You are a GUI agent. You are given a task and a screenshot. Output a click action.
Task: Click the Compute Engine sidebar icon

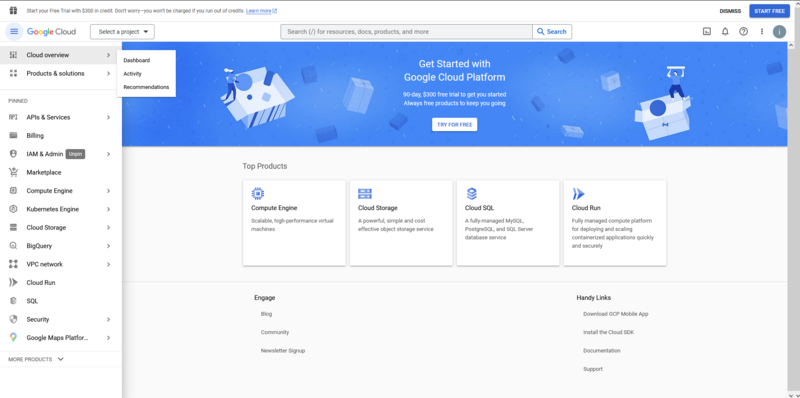pos(13,191)
